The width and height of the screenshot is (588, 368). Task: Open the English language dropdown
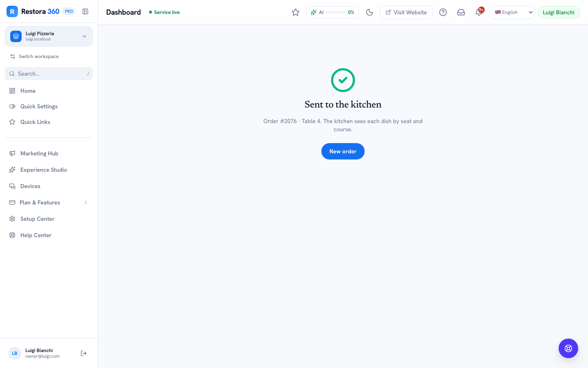(x=512, y=12)
